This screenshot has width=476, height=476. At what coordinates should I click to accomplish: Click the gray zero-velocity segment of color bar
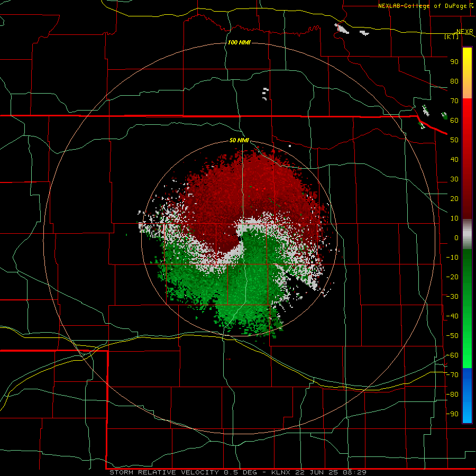[x=467, y=234]
